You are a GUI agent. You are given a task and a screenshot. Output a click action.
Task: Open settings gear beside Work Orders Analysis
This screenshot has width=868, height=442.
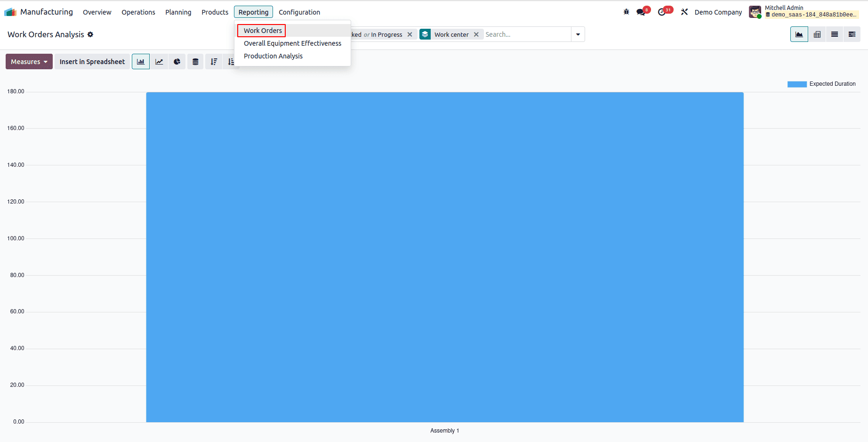coord(90,34)
